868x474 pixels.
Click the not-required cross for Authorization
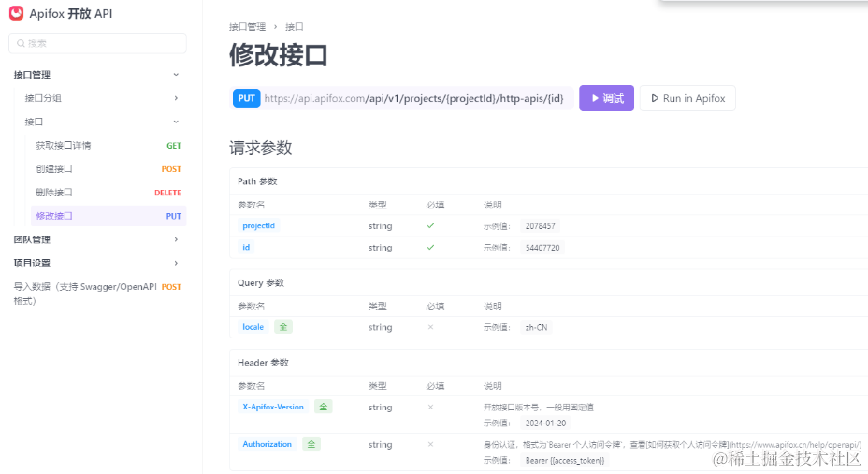click(x=430, y=444)
